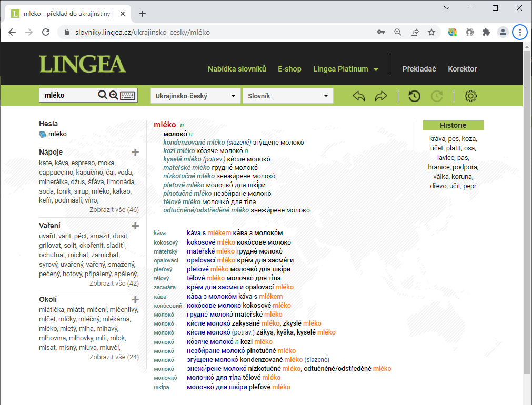Open the virtual keyboard icon
532x405 pixels.
pos(128,95)
